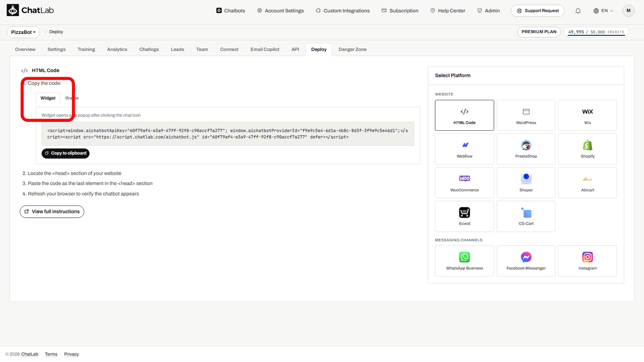Open the Admin section
Image resolution: width=644 pixels, height=362 pixels.
(488, 11)
